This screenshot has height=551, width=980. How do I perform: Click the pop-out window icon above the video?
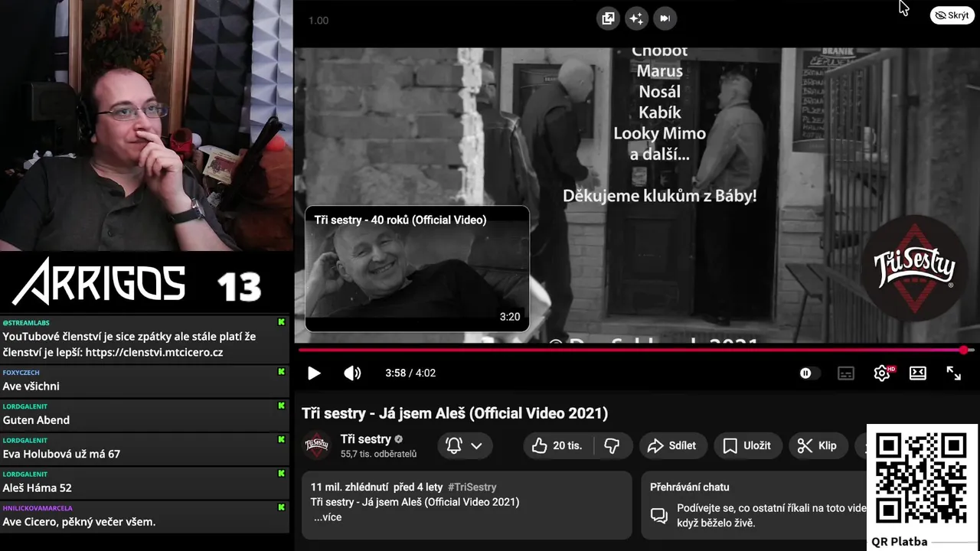[608, 18]
